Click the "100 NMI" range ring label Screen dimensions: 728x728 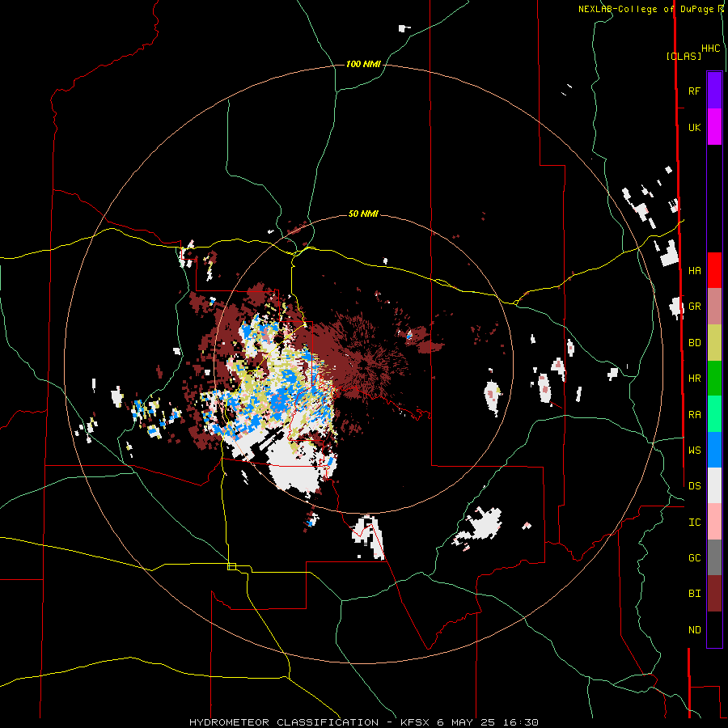tap(363, 64)
